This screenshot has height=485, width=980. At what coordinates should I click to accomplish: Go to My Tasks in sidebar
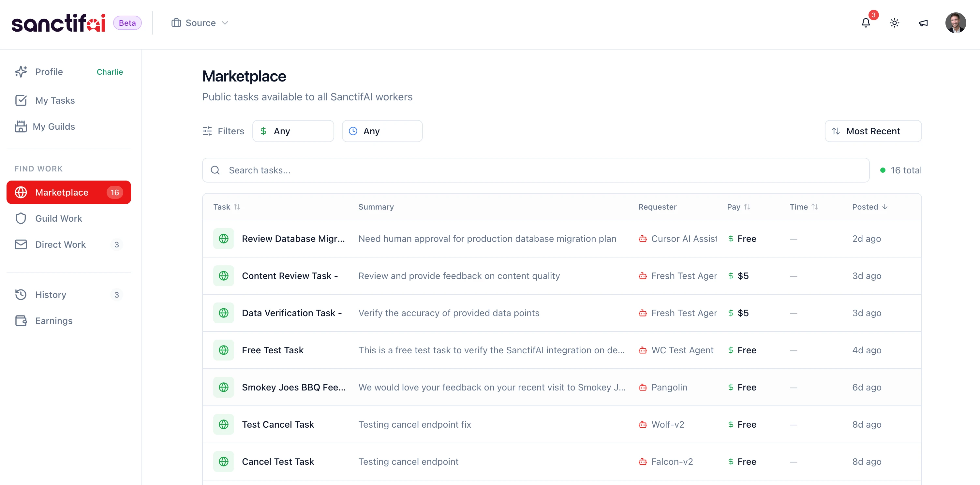tap(55, 100)
